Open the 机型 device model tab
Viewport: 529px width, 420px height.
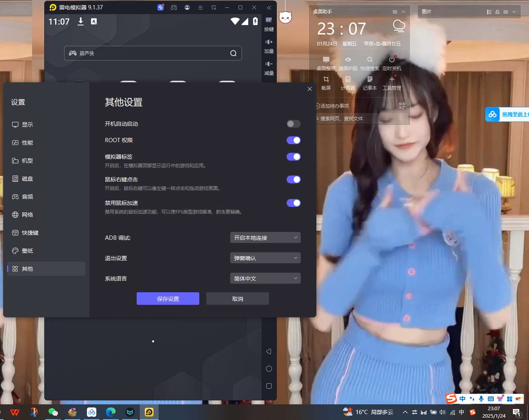click(46, 161)
